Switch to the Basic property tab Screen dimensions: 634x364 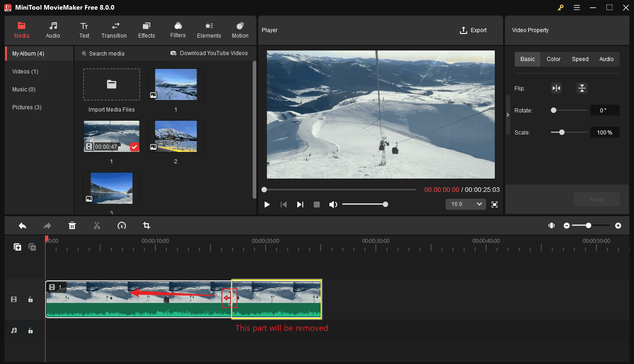pyautogui.click(x=527, y=59)
